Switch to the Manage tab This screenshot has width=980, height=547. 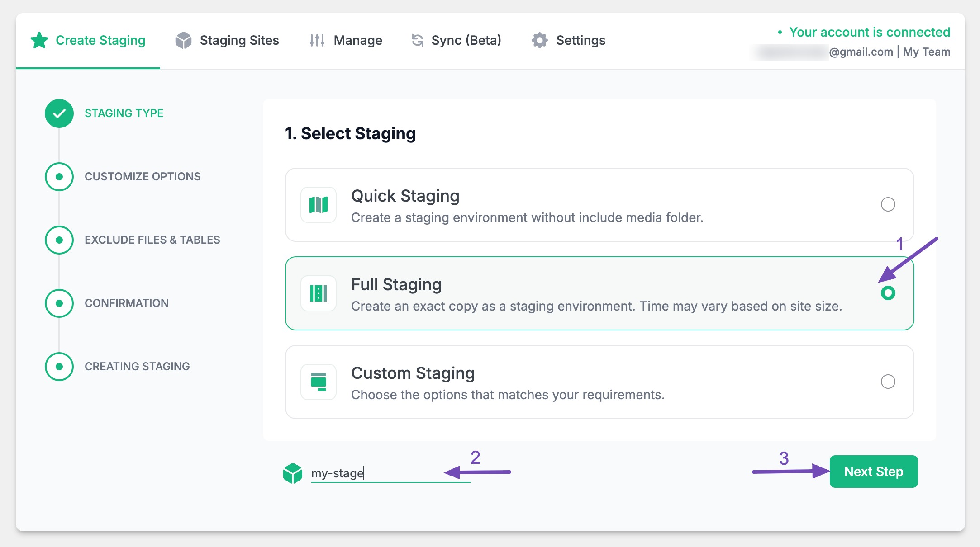click(357, 40)
